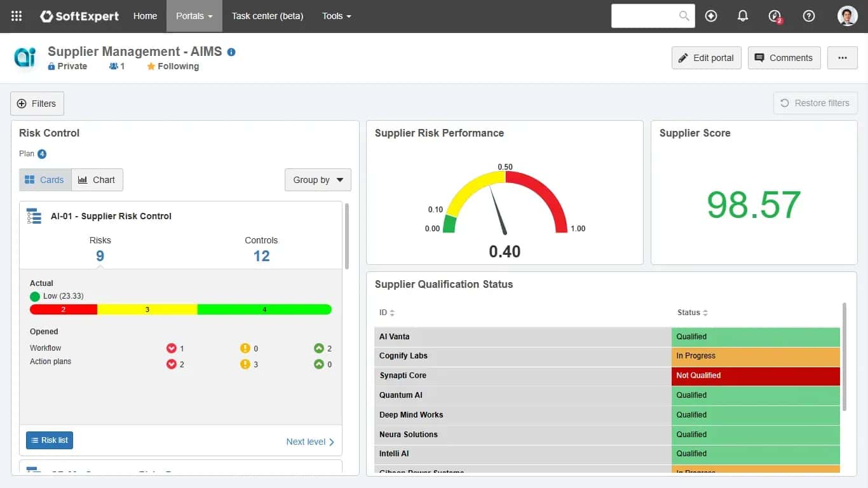Click the quick create plus icon in the top bar
Image resolution: width=868 pixels, height=488 pixels.
tap(711, 17)
